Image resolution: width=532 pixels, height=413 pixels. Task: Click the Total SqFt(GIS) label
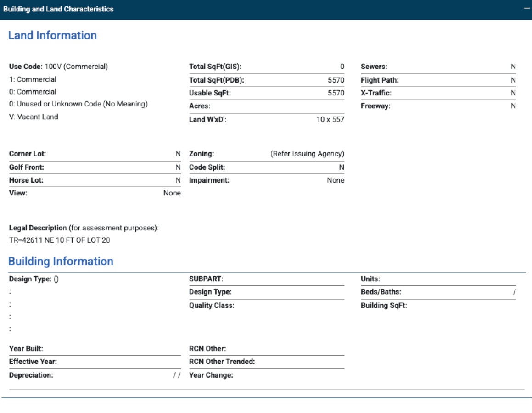215,67
